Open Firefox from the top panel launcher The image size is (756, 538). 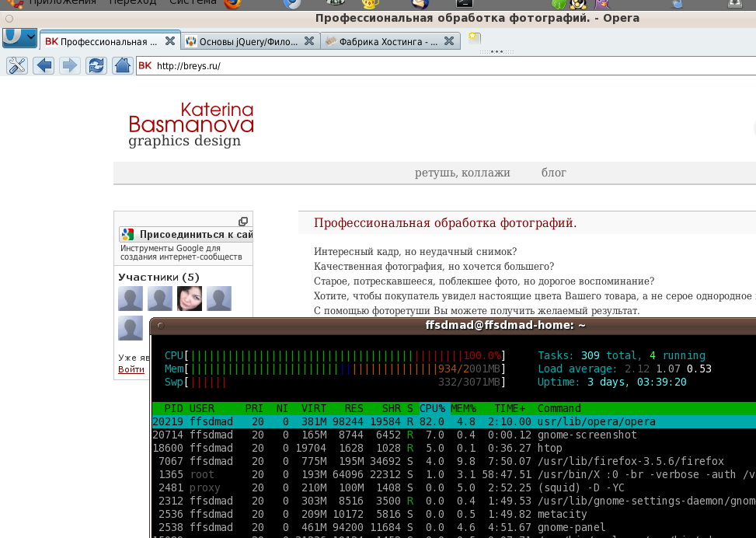pyautogui.click(x=232, y=4)
